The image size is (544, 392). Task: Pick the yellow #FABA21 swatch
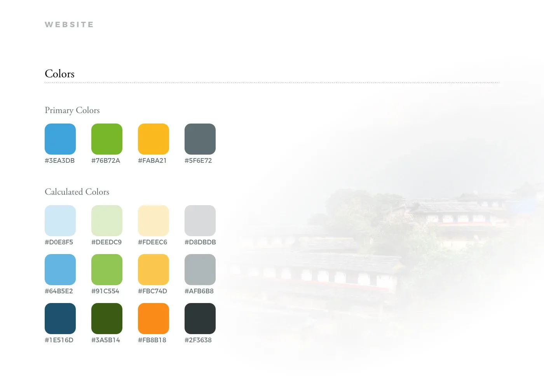click(x=153, y=139)
